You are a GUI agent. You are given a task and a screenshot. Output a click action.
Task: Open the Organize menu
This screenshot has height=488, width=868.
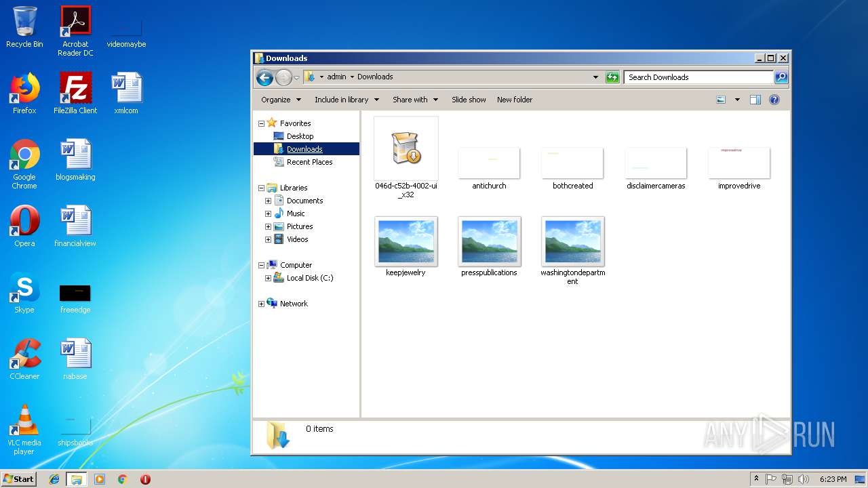point(281,100)
